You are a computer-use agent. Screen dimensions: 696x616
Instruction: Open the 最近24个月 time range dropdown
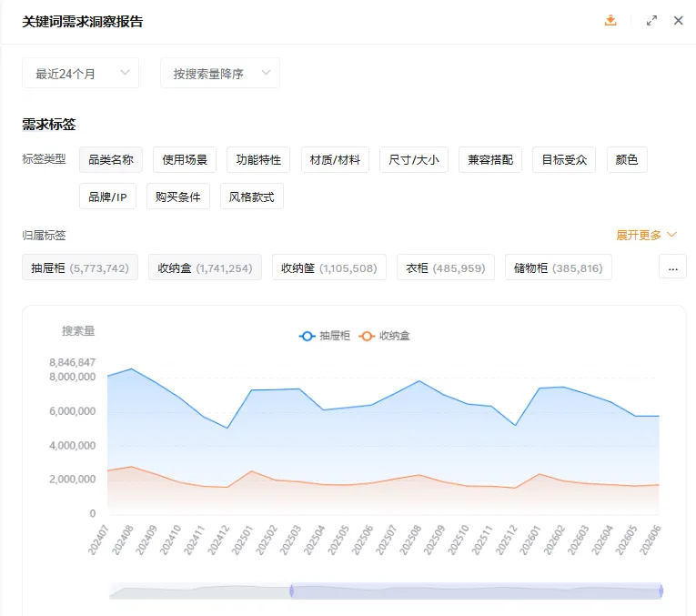pyautogui.click(x=80, y=73)
